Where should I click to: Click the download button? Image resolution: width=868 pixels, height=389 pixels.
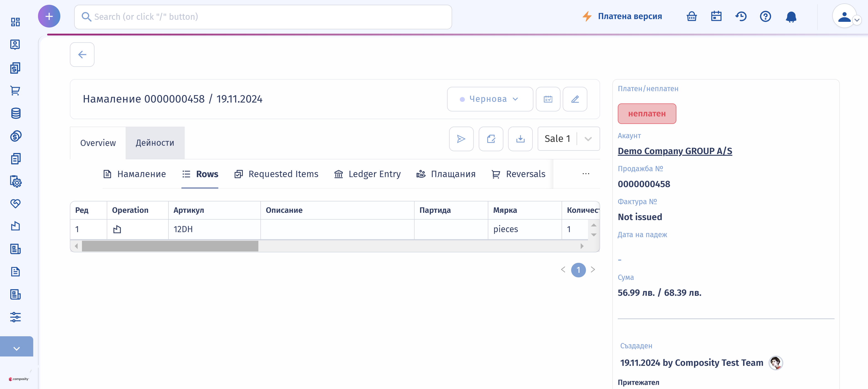tap(520, 139)
